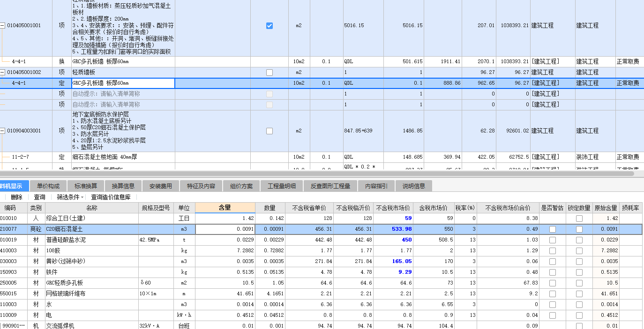
Task: Click the editing name field GRC多孔板墙 板厚60mm
Action: [123, 83]
